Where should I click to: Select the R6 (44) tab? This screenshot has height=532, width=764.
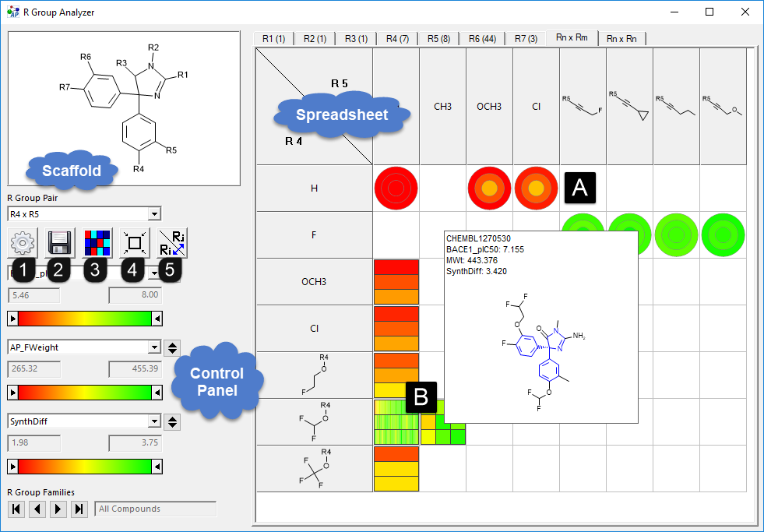[x=482, y=38]
